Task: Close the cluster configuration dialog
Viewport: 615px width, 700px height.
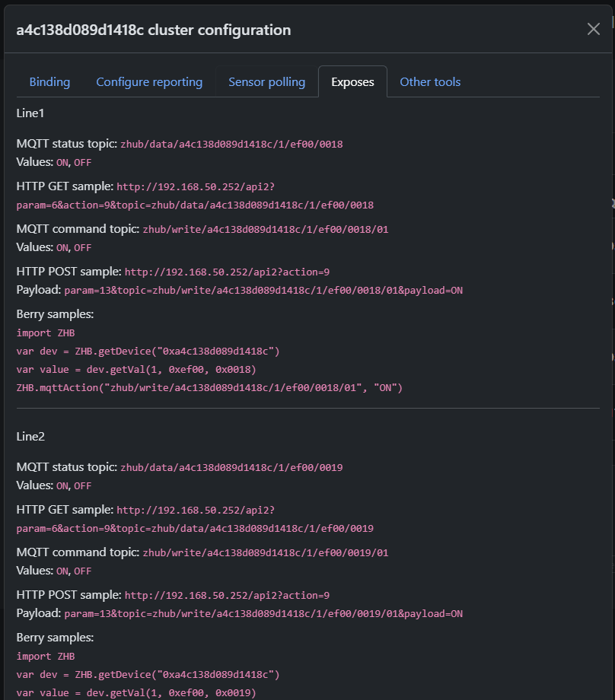Action: [593, 30]
